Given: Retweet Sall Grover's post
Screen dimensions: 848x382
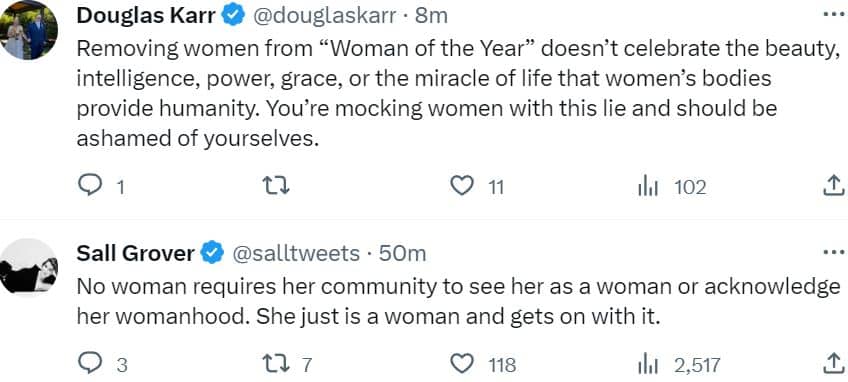Looking at the screenshot, I should 276,364.
